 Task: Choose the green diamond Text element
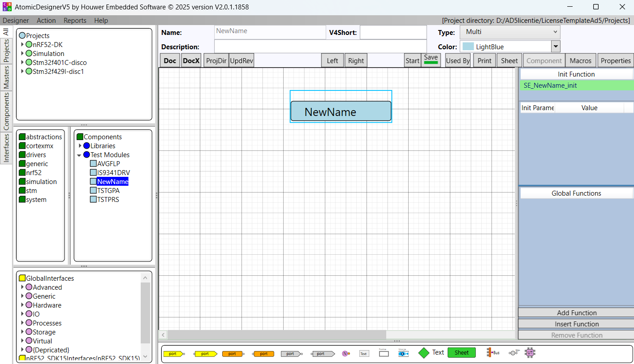423,353
